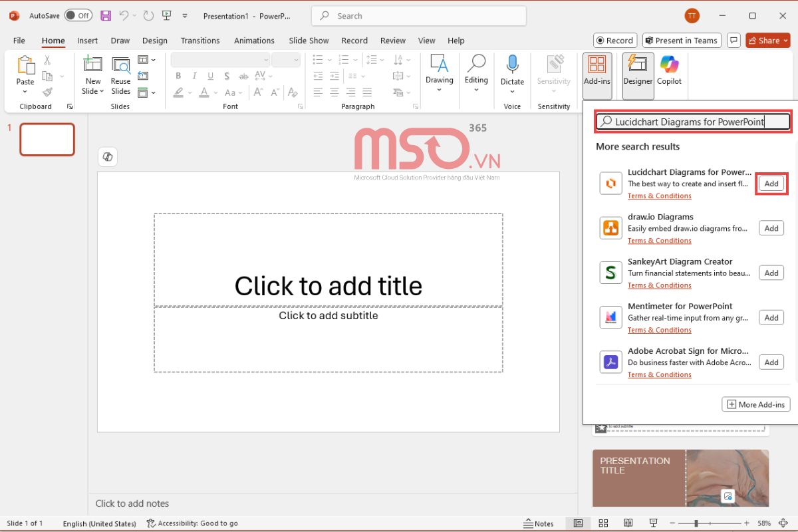Switch to the Transitions tab
Screen dimensions: 798x532
pyautogui.click(x=200, y=41)
